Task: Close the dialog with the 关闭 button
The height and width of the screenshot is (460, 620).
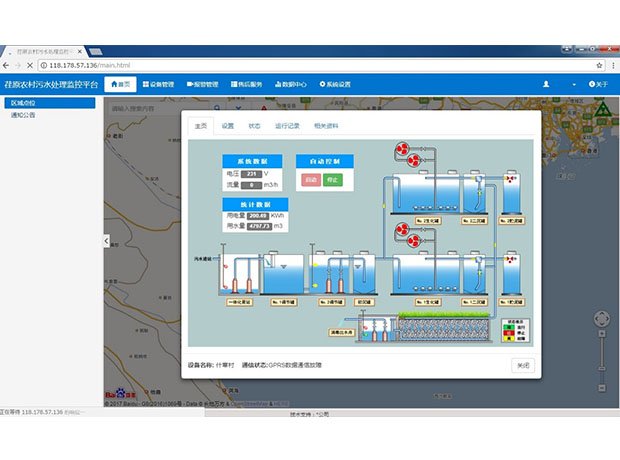Action: (x=521, y=365)
